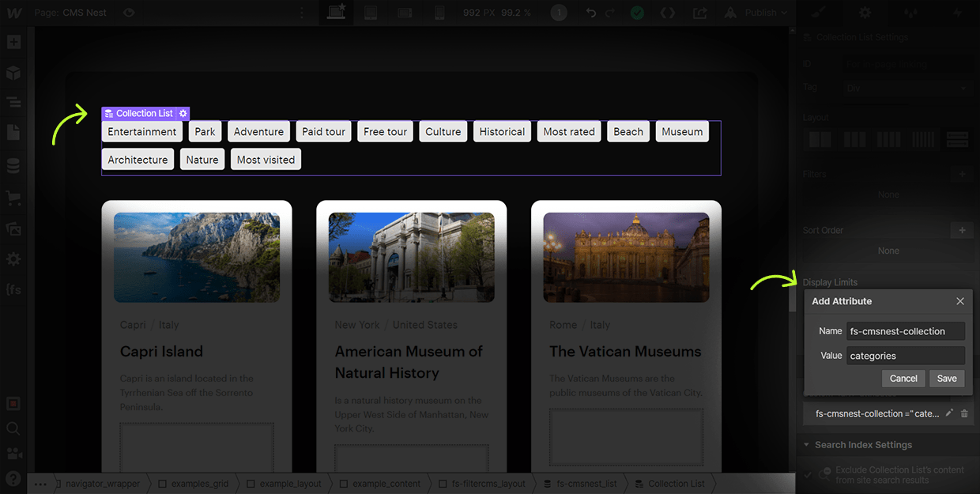Click the share export icon
Viewport: 980px width, 494px height.
tap(699, 13)
